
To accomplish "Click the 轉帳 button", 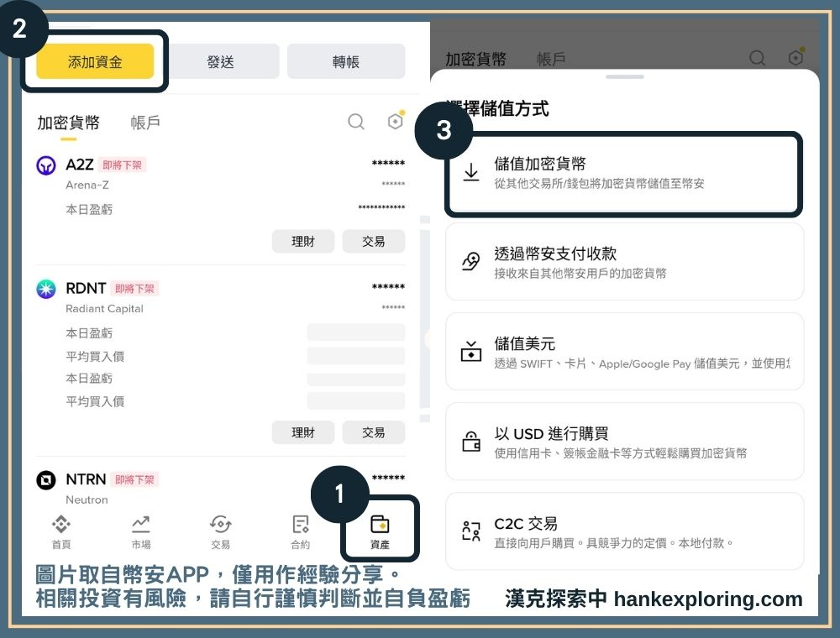I will coord(346,60).
